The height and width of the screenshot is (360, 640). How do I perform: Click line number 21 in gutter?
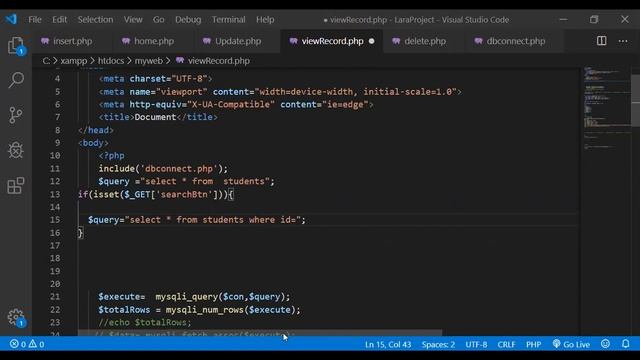(55, 297)
